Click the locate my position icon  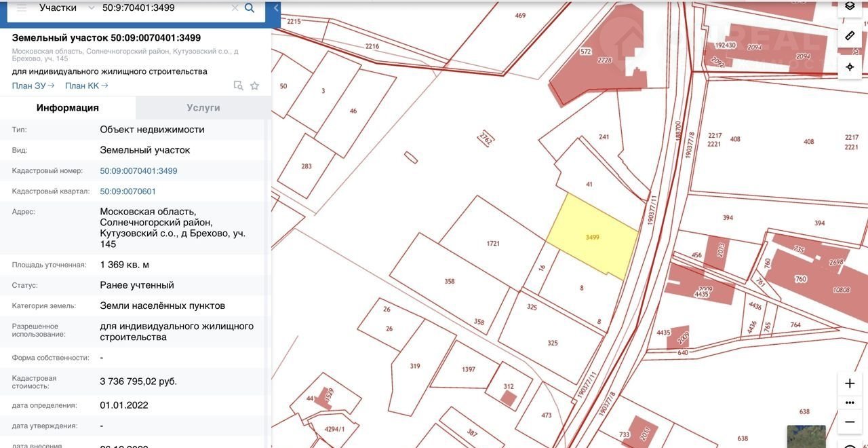coord(850,67)
